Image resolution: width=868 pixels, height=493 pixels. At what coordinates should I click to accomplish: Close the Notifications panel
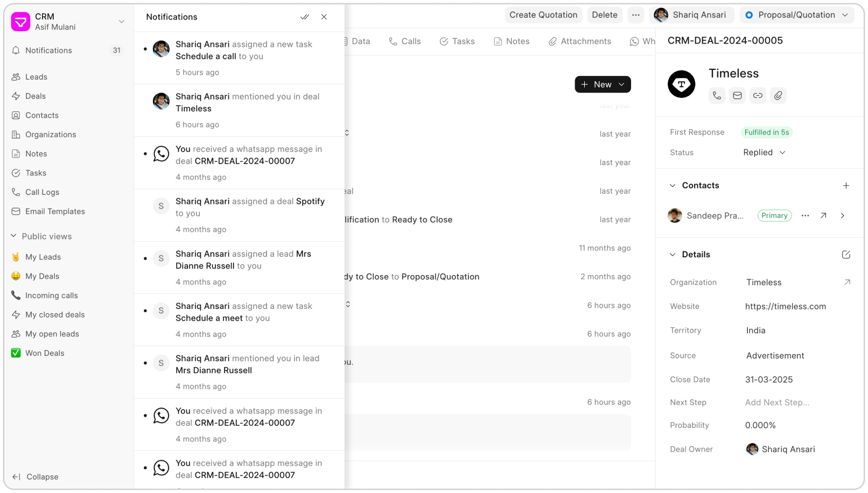coord(324,17)
